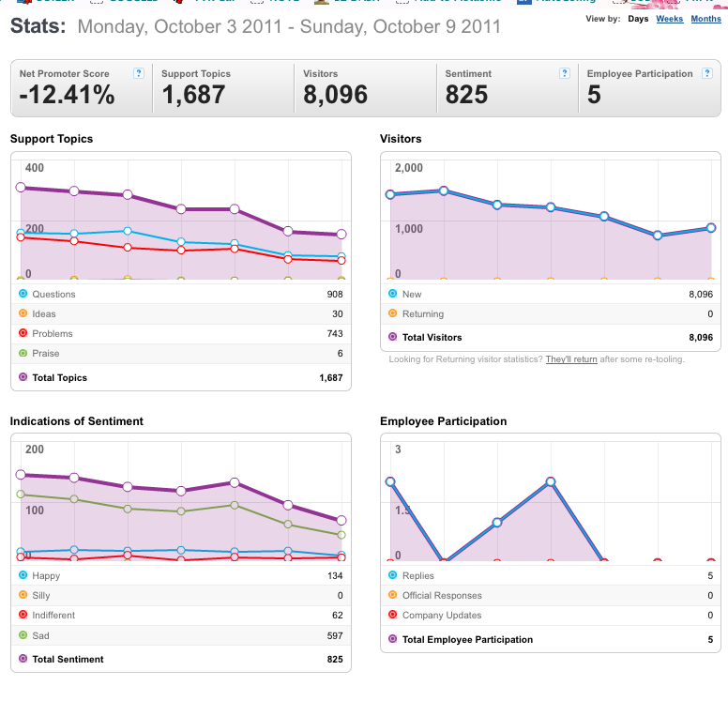Click first data point on Visitors chart

tap(390, 194)
